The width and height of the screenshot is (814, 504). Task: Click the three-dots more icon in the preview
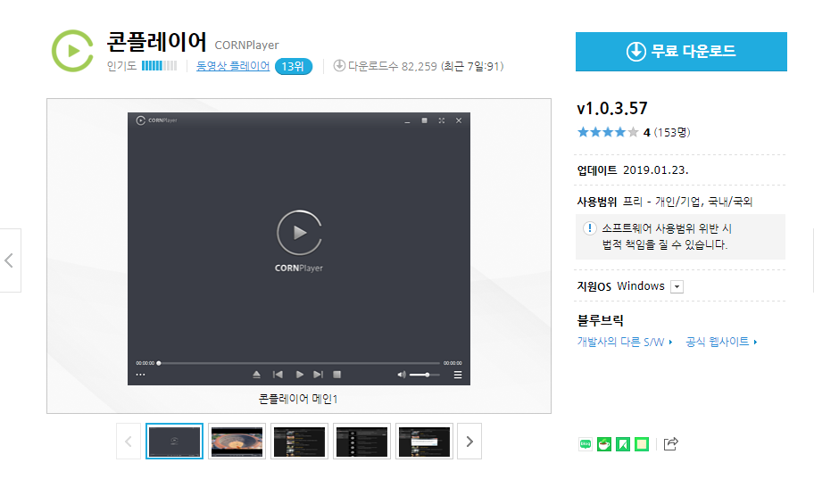pyautogui.click(x=140, y=375)
